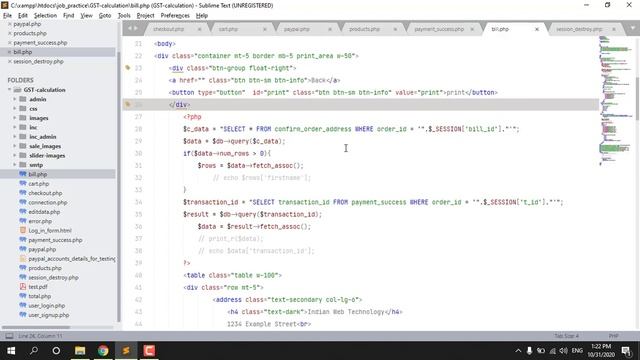Viewport: 640px width, 360px height.
Task: Click the bookmark marker on line 23
Action: click(127, 68)
